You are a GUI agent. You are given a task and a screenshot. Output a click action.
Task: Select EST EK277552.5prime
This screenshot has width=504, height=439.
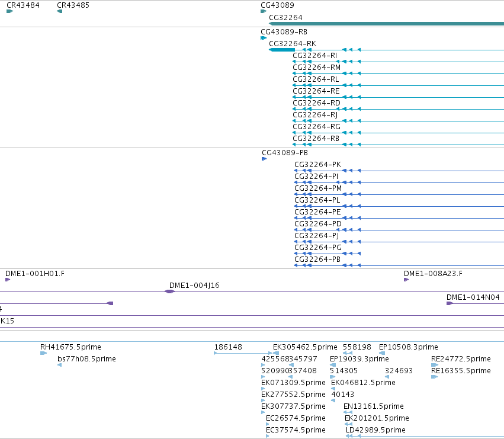click(x=294, y=395)
